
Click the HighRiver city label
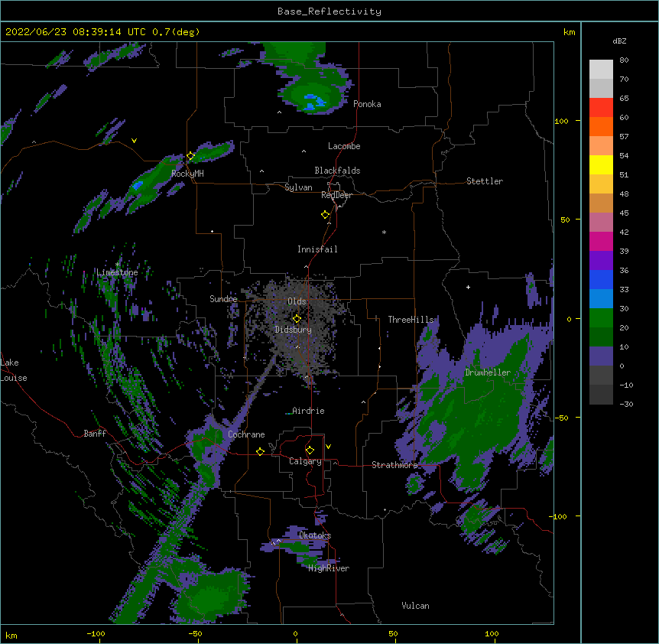coord(329,568)
